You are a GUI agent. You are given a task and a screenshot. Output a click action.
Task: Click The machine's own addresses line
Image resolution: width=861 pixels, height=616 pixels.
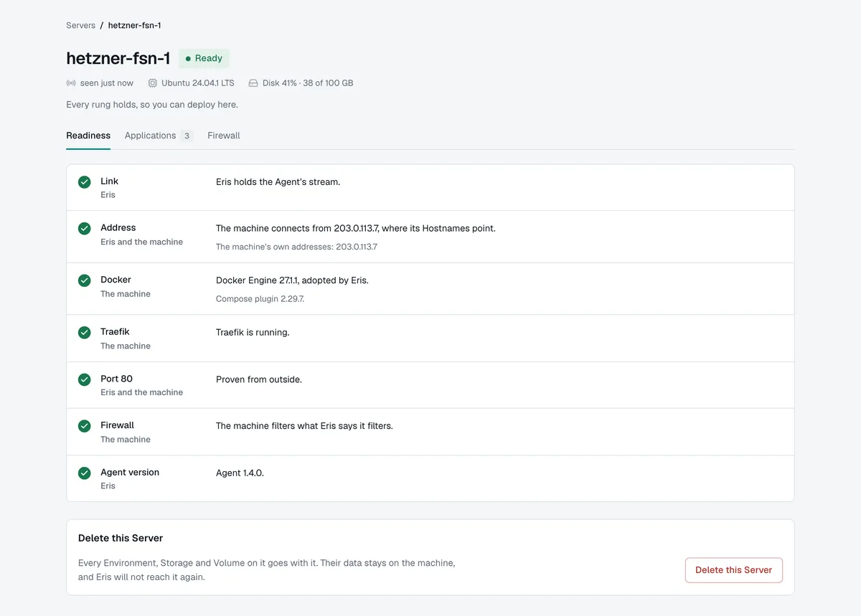[x=296, y=247]
